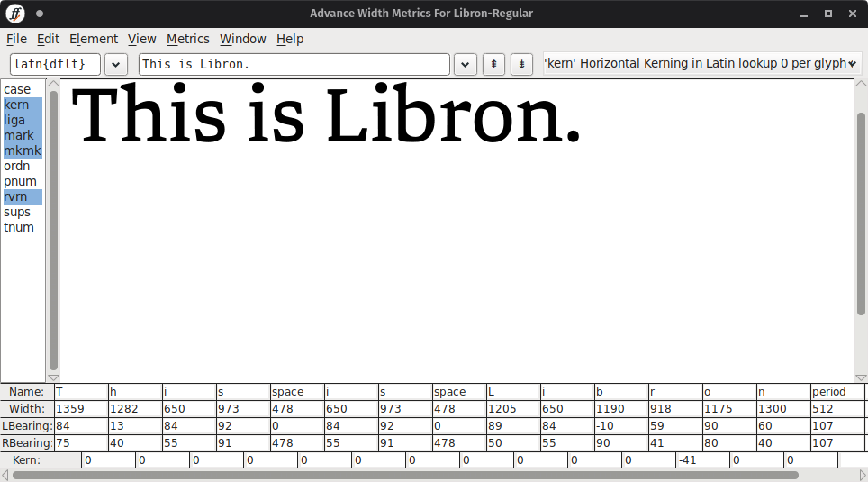
Task: Click the LBearing value -10
Action: tap(621, 426)
